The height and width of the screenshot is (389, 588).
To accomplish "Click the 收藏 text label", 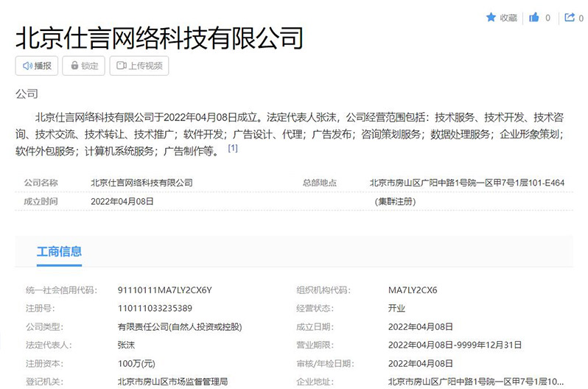I will [x=508, y=18].
